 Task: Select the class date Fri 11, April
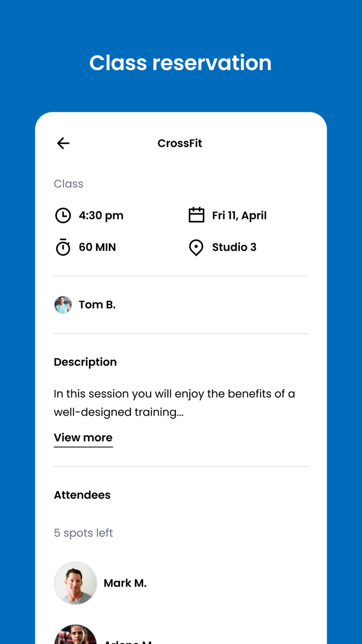(239, 215)
